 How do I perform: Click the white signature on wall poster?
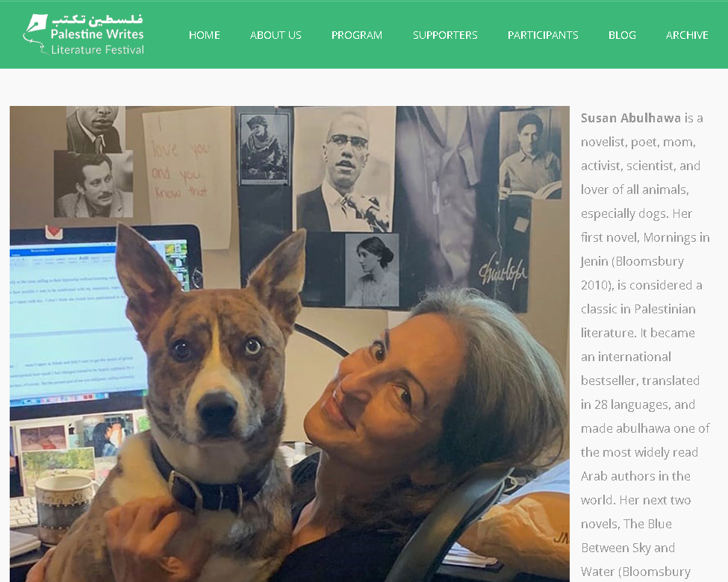pyautogui.click(x=503, y=272)
